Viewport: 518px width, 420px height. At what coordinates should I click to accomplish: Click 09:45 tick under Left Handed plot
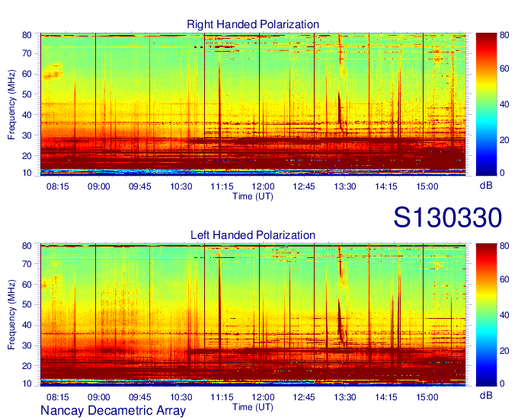click(139, 397)
